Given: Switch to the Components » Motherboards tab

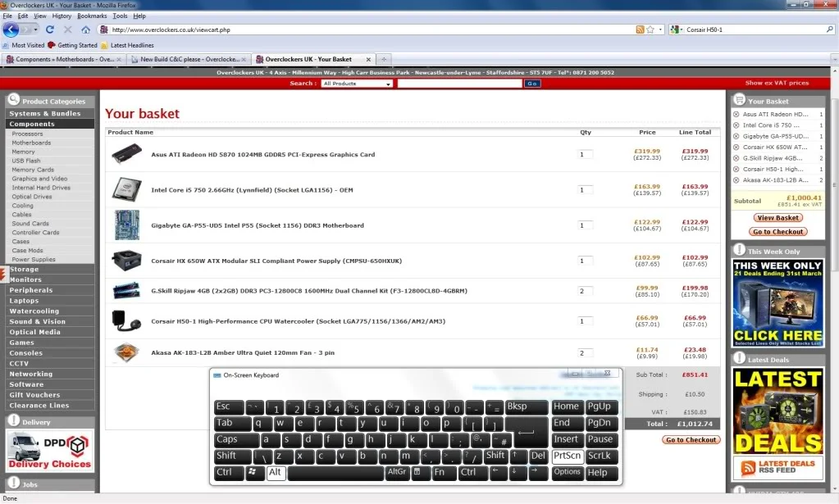Looking at the screenshot, I should click(x=63, y=59).
